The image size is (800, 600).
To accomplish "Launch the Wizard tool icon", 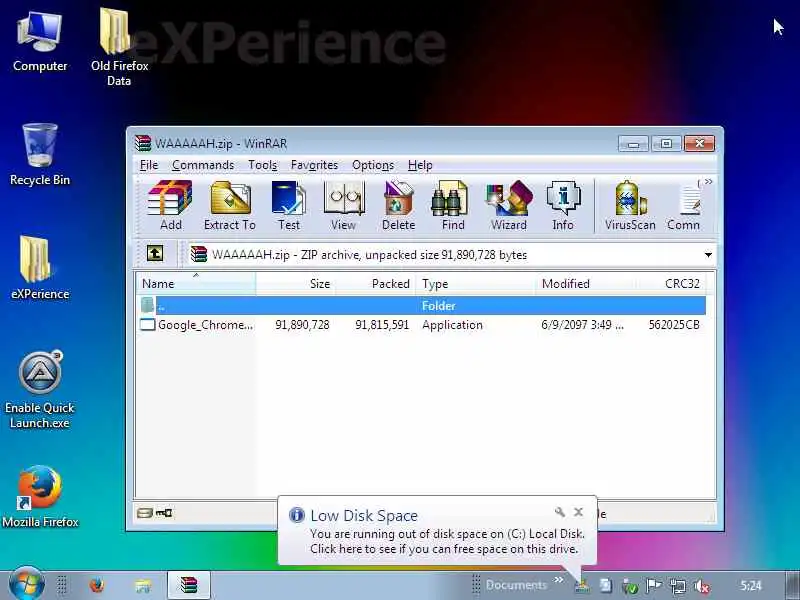I will [x=509, y=206].
